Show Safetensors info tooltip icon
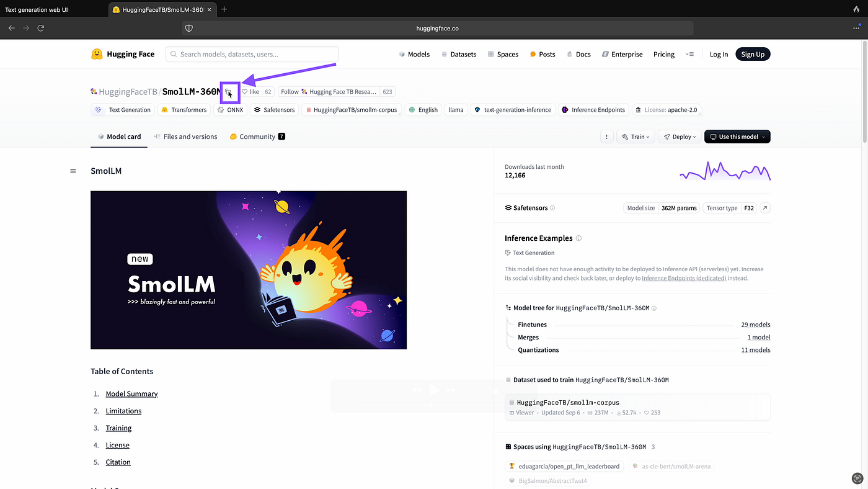The width and height of the screenshot is (868, 489). [552, 208]
